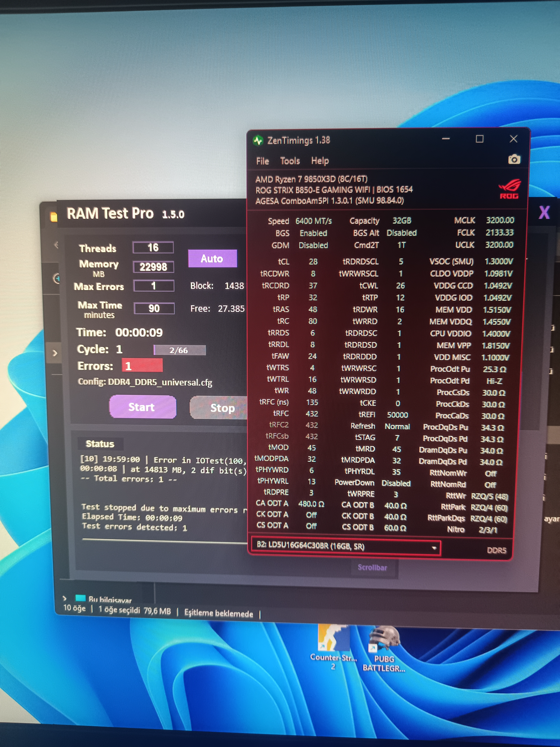Image resolution: width=560 pixels, height=747 pixels.
Task: Click the MEM VDDQ value 1.4550V
Action: pyautogui.click(x=497, y=322)
